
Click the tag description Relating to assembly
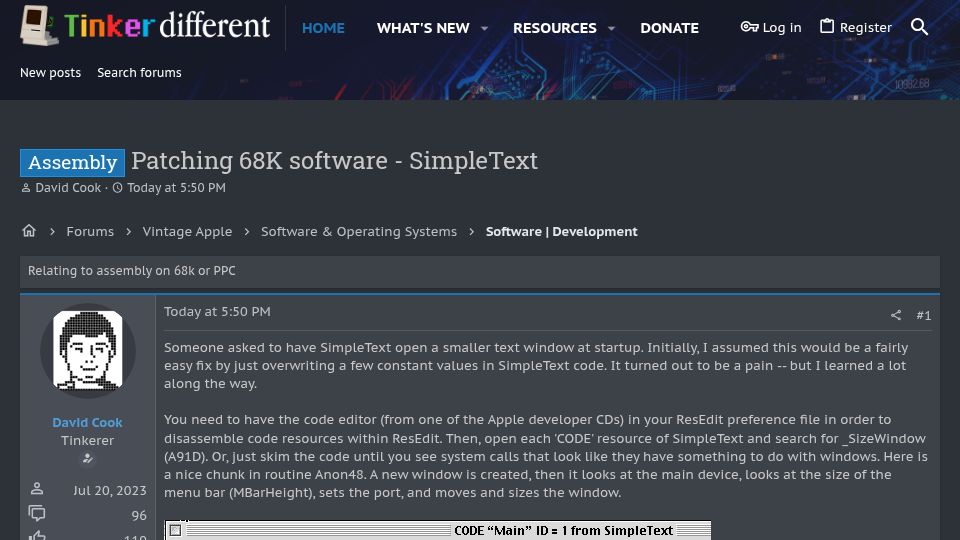132,271
